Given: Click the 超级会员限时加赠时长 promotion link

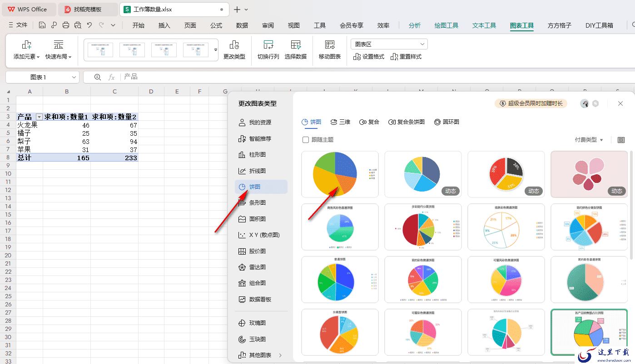Looking at the screenshot, I should [x=531, y=103].
